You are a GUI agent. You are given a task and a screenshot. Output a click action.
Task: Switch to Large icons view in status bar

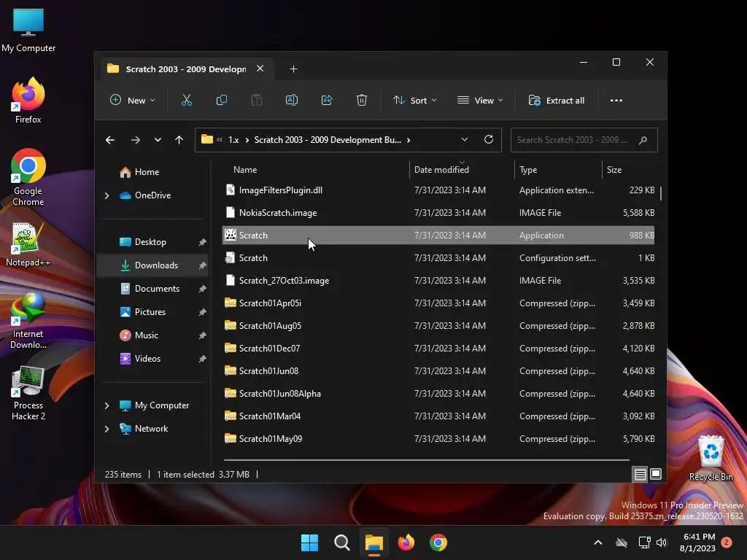click(656, 474)
